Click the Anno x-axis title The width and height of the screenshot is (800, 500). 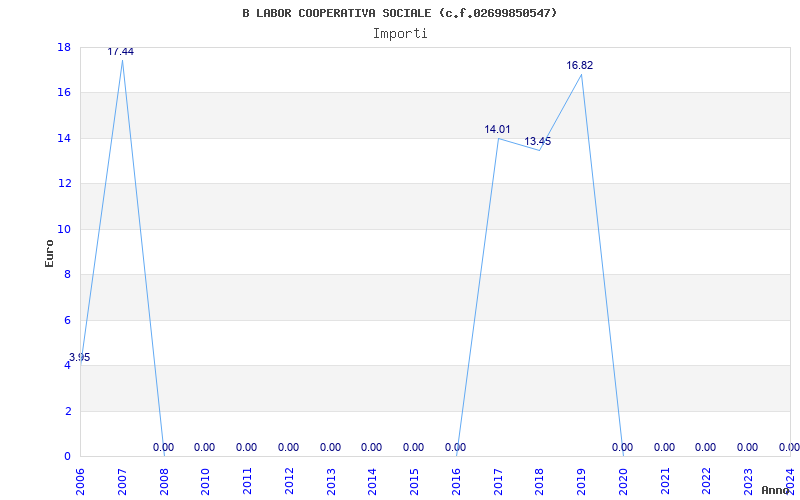[x=775, y=490]
